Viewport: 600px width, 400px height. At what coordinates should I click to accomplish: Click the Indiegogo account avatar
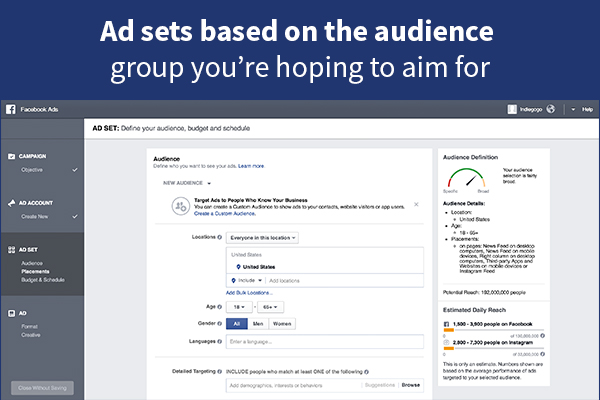coord(512,109)
